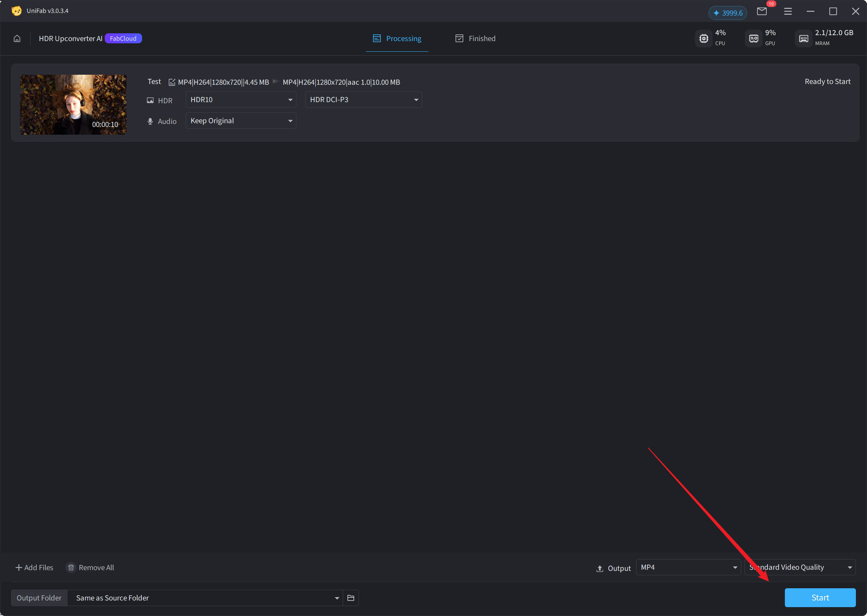The width and height of the screenshot is (867, 616).
Task: Open the HDR DCI-P3 dropdown
Action: pyautogui.click(x=363, y=100)
